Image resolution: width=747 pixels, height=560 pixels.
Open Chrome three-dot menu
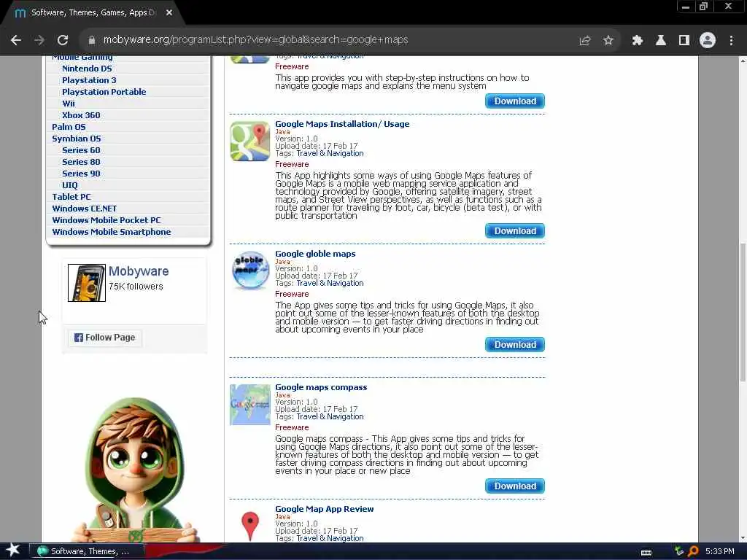(731, 41)
